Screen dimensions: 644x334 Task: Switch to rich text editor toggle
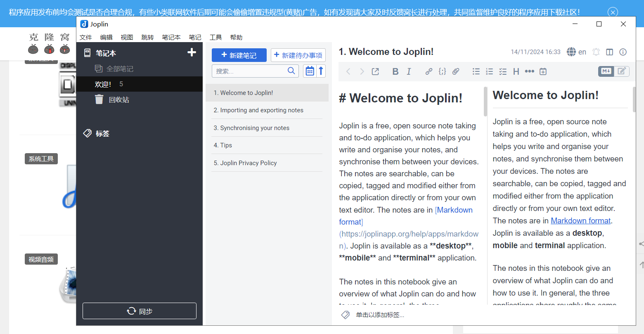(622, 71)
